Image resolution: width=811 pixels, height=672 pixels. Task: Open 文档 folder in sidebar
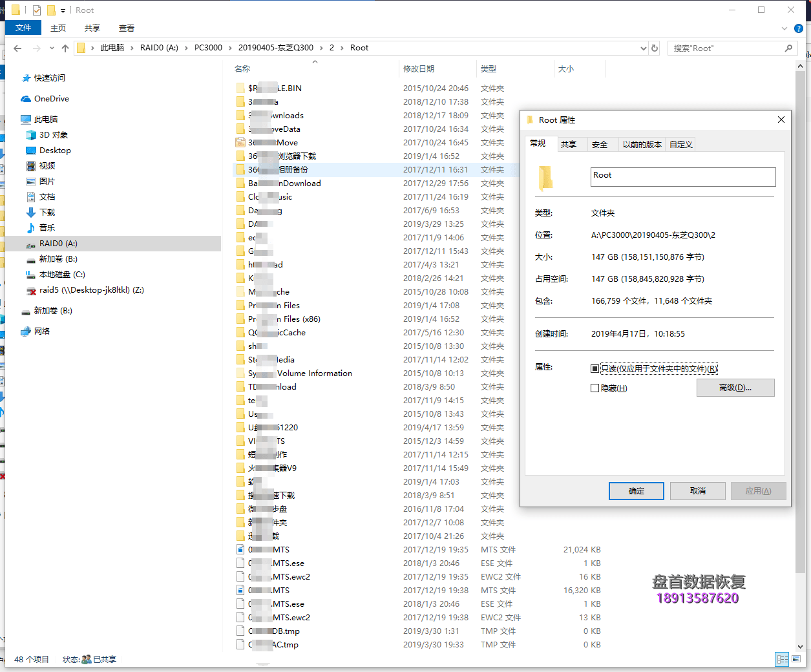[40, 197]
